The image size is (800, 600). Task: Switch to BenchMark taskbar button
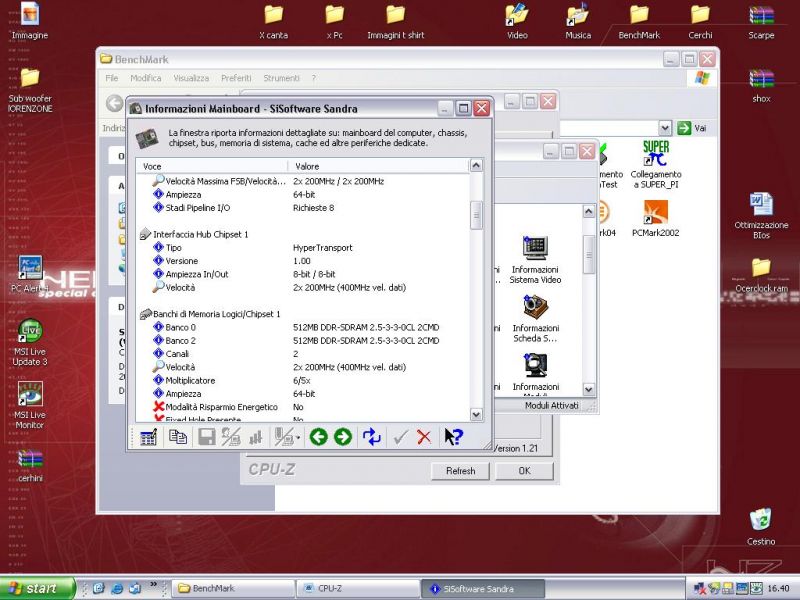(x=233, y=588)
